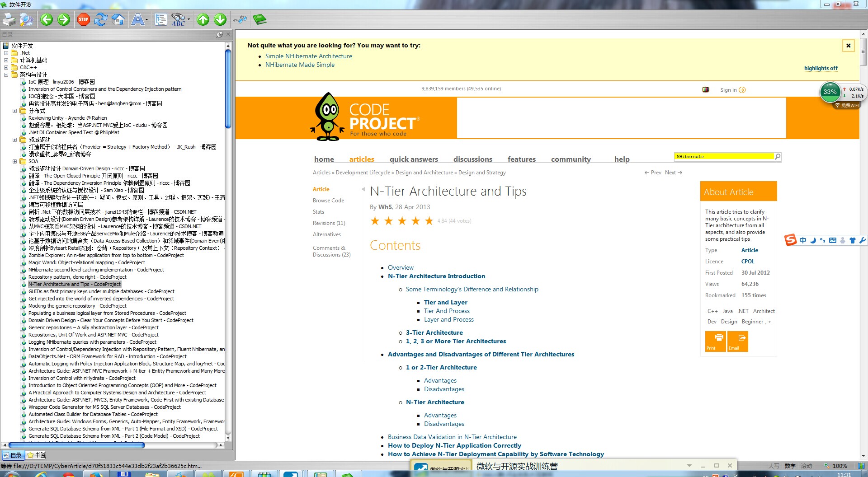This screenshot has height=477, width=868.
Task: Click the Email article button
Action: (738, 341)
